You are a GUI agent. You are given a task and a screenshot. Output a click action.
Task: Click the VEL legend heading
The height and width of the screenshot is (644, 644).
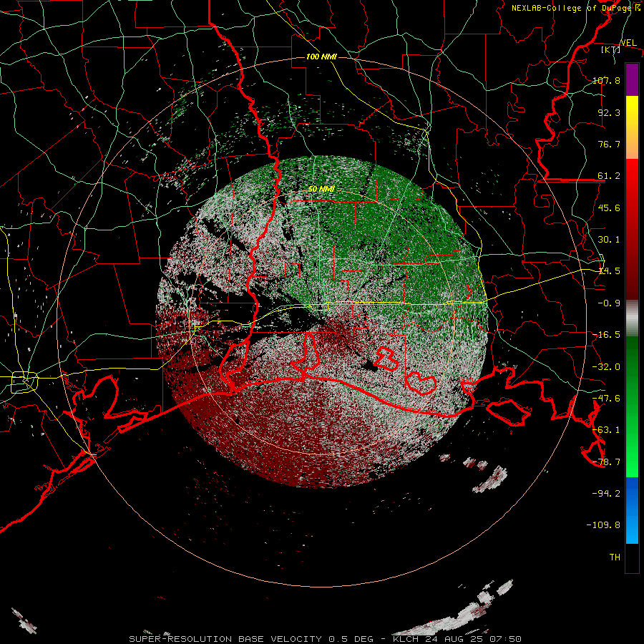(x=628, y=42)
